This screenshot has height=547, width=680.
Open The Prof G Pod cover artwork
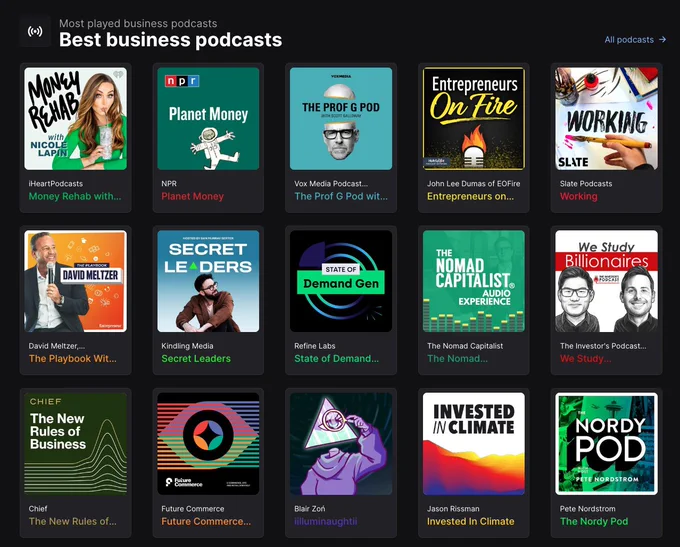click(341, 118)
